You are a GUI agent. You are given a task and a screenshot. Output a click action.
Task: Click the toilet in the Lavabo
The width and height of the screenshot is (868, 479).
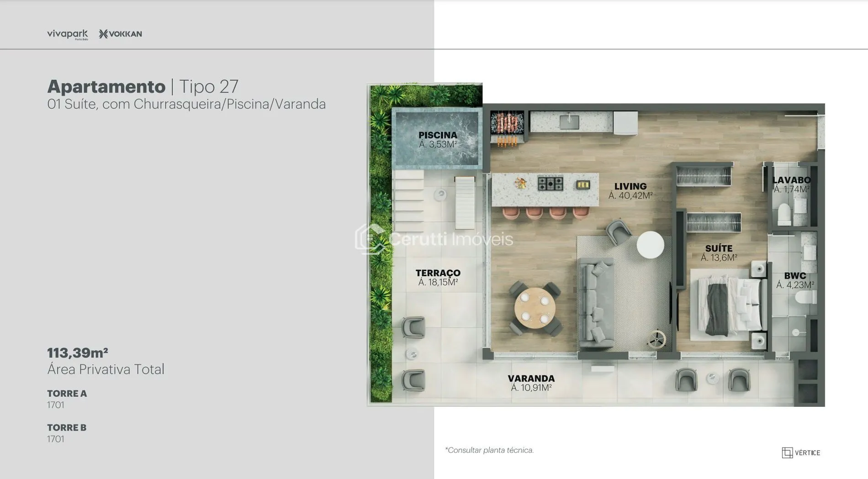pyautogui.click(x=784, y=214)
